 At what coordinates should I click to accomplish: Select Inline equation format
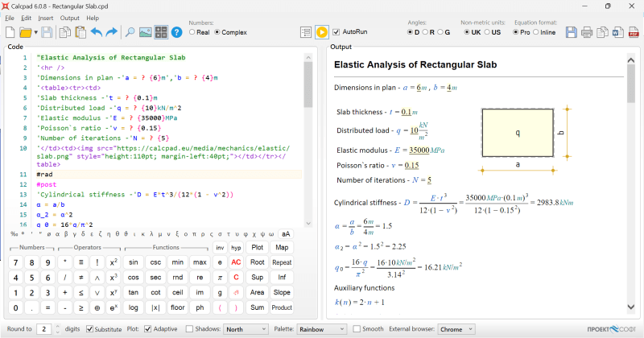coord(535,32)
